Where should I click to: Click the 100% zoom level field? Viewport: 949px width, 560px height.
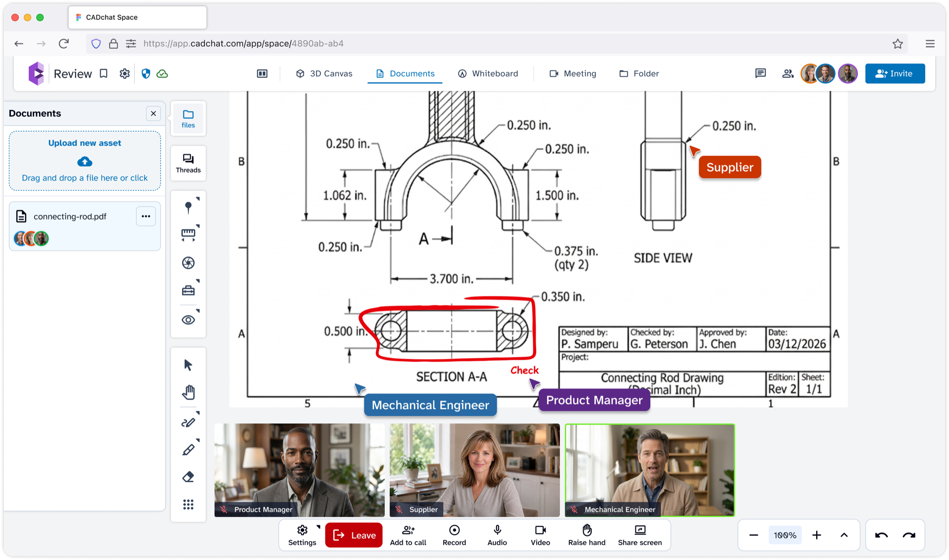tap(785, 535)
